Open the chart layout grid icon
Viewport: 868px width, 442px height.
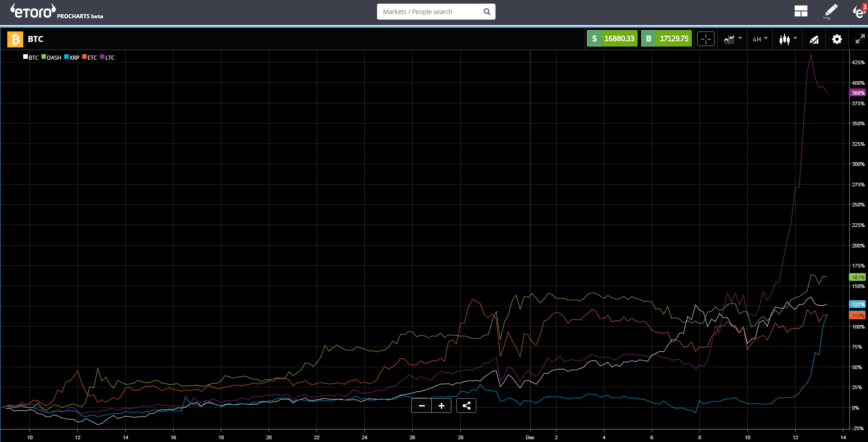(x=801, y=11)
